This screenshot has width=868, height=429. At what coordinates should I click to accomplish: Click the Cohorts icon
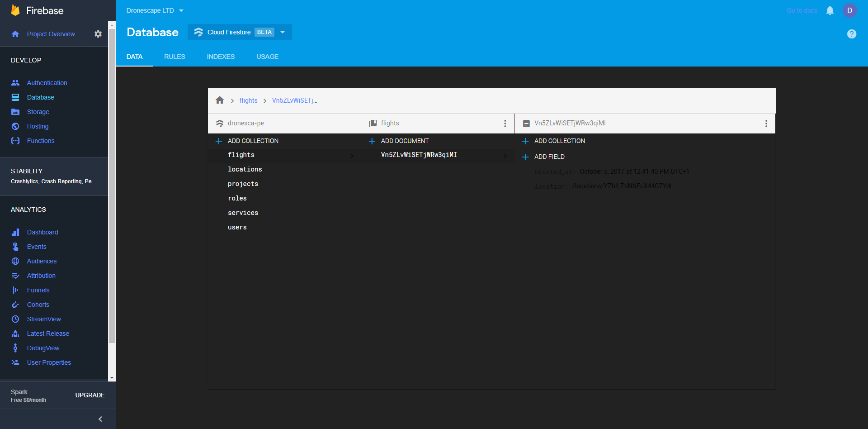(x=15, y=305)
